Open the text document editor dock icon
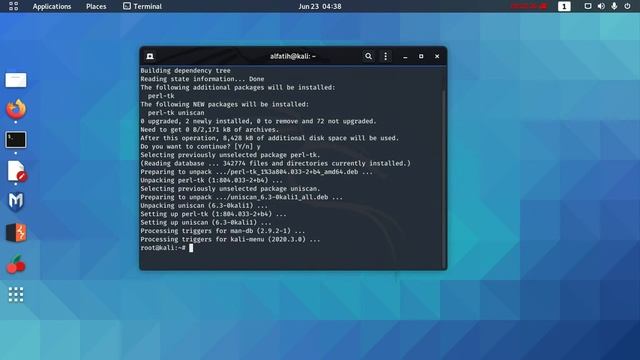 (16, 171)
